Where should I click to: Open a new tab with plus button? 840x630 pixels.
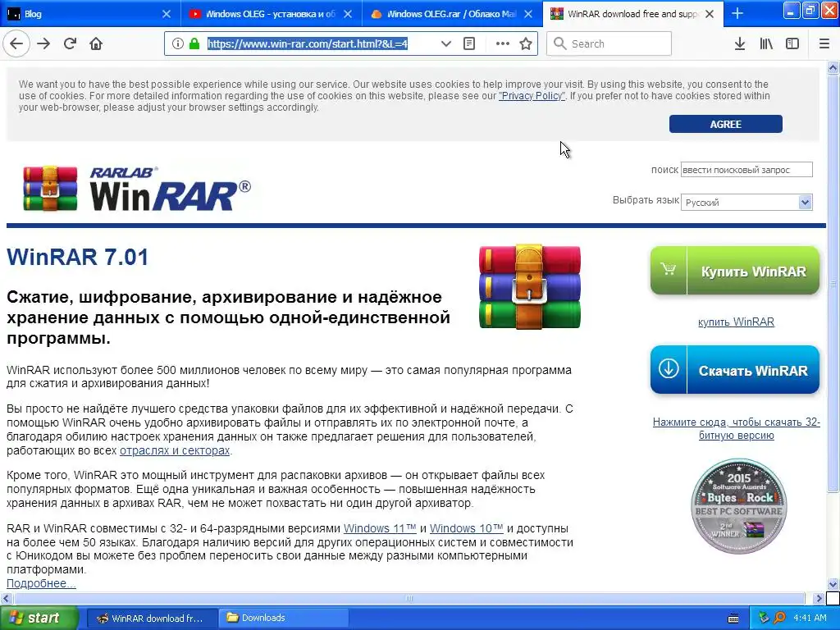737,14
